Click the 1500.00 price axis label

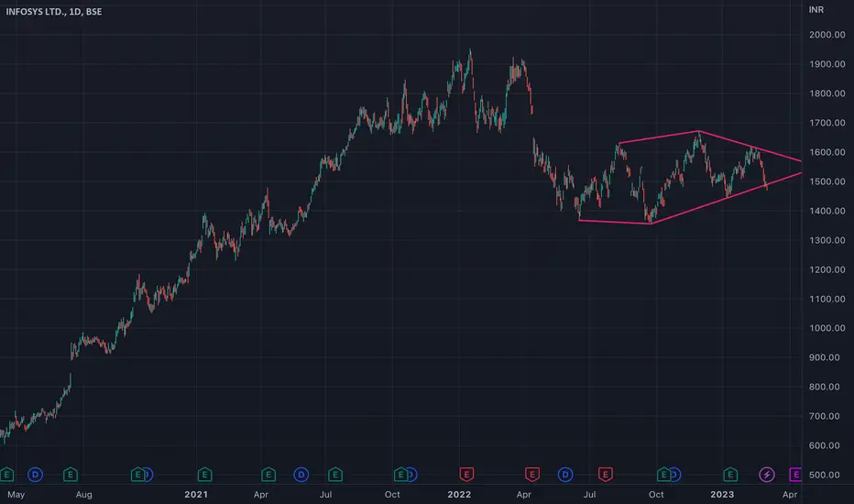(x=827, y=181)
